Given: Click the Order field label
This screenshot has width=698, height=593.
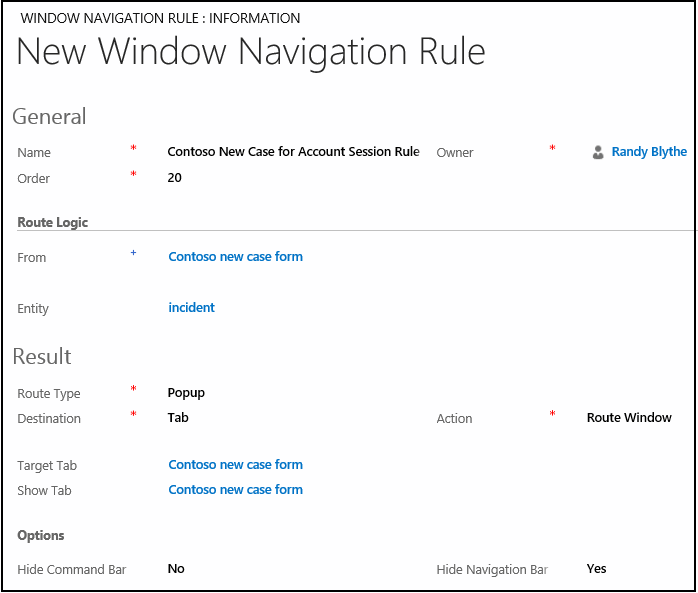Looking at the screenshot, I should (x=33, y=179).
